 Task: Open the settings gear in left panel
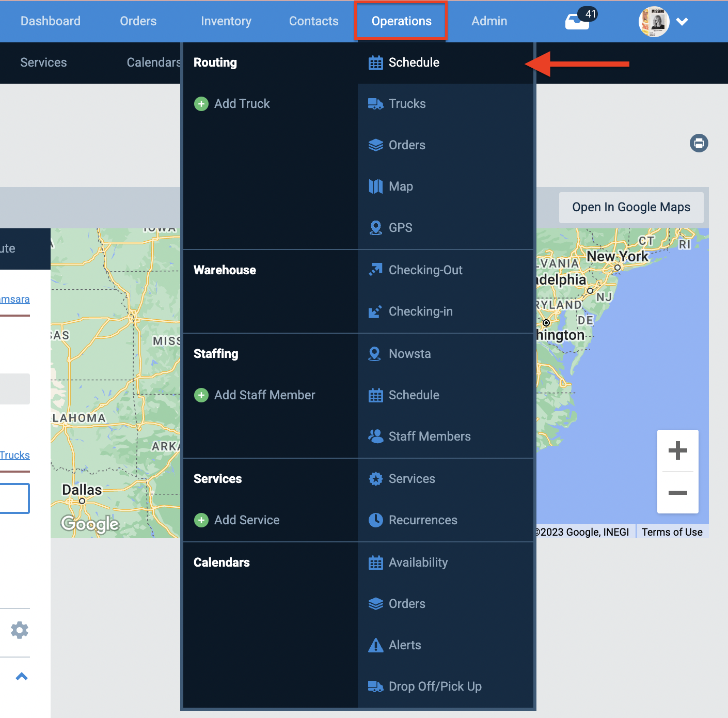click(x=20, y=630)
